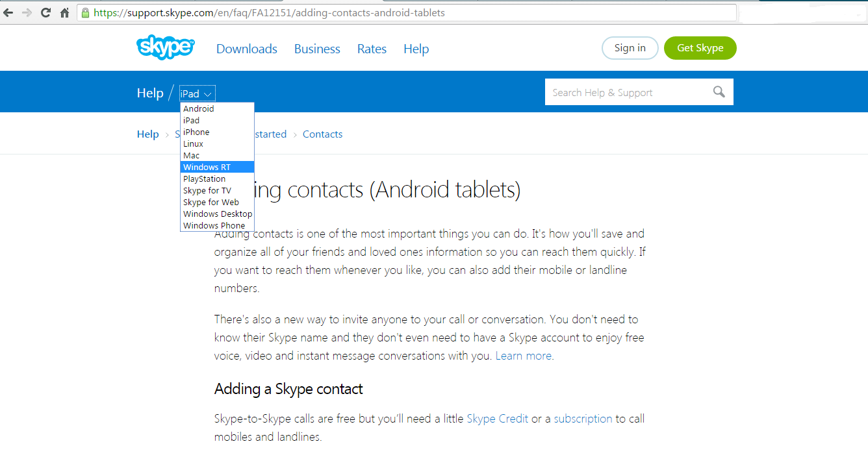The width and height of the screenshot is (868, 457).
Task: Open the Rates menu item
Action: coord(372,49)
